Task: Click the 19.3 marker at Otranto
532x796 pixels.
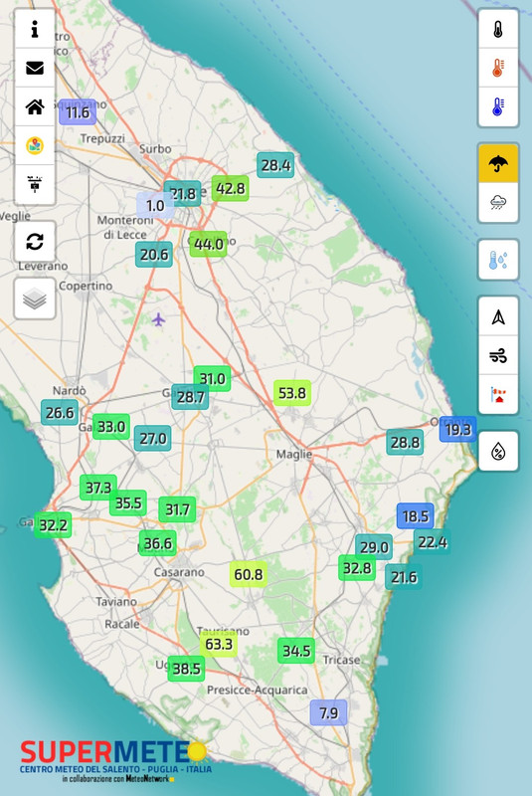Action: pyautogui.click(x=458, y=430)
